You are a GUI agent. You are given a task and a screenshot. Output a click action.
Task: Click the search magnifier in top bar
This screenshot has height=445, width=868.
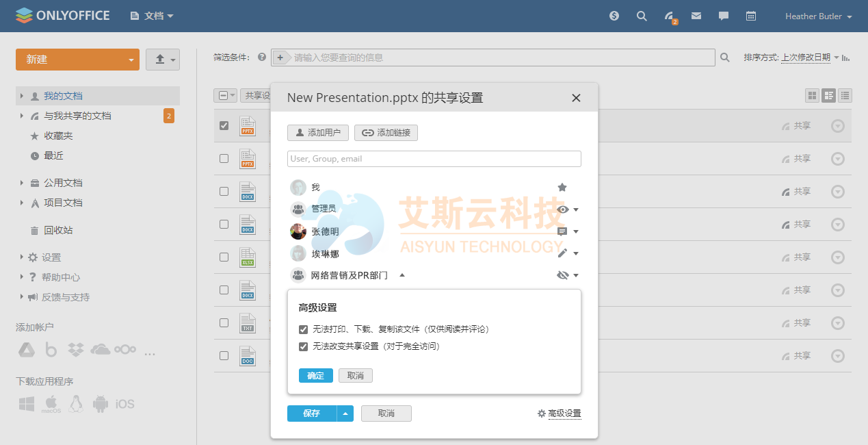click(642, 16)
